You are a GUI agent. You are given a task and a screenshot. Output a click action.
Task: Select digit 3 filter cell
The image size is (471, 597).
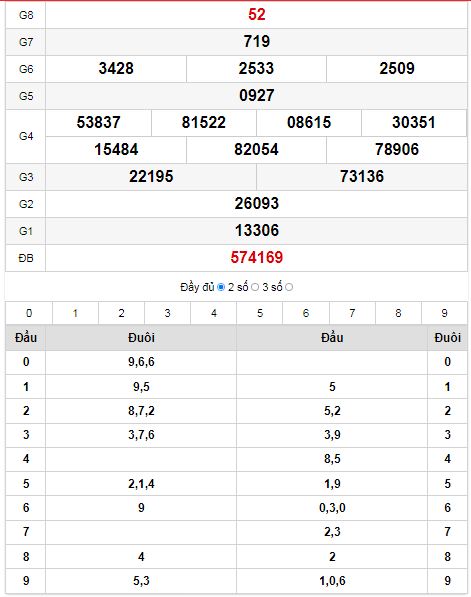click(x=168, y=313)
